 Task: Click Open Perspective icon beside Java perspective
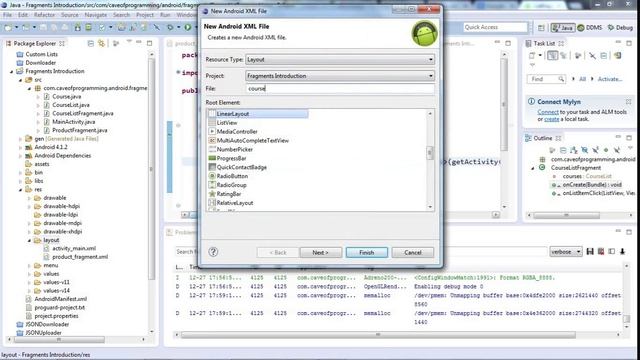coord(541,28)
